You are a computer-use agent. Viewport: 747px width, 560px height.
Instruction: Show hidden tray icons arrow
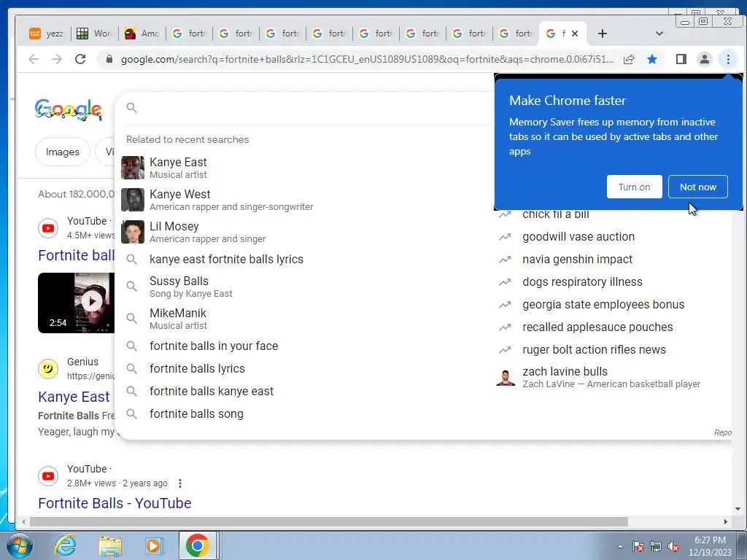click(x=620, y=546)
